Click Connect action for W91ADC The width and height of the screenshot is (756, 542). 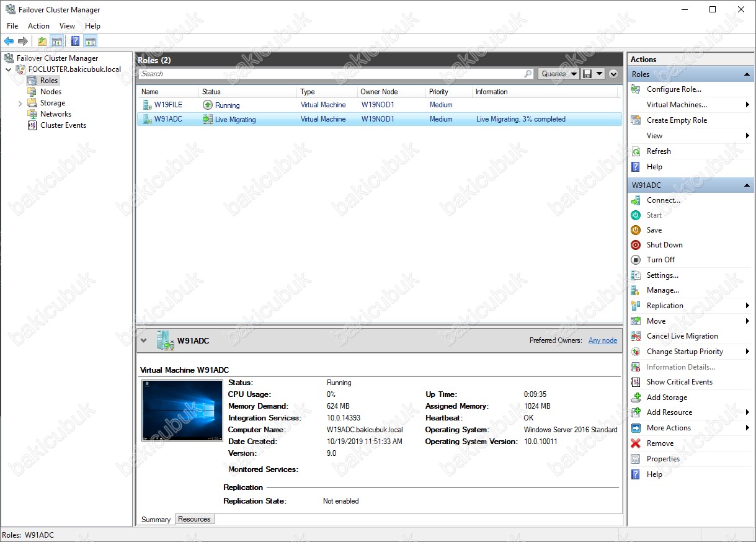coord(664,200)
